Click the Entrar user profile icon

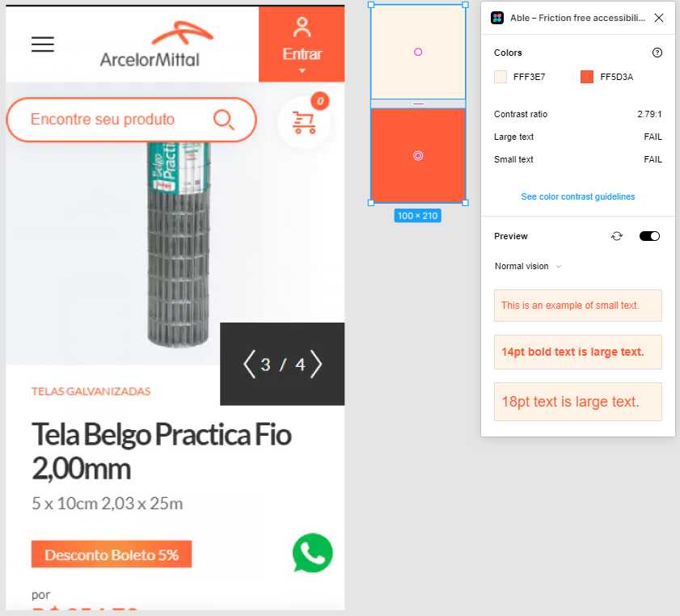(302, 27)
